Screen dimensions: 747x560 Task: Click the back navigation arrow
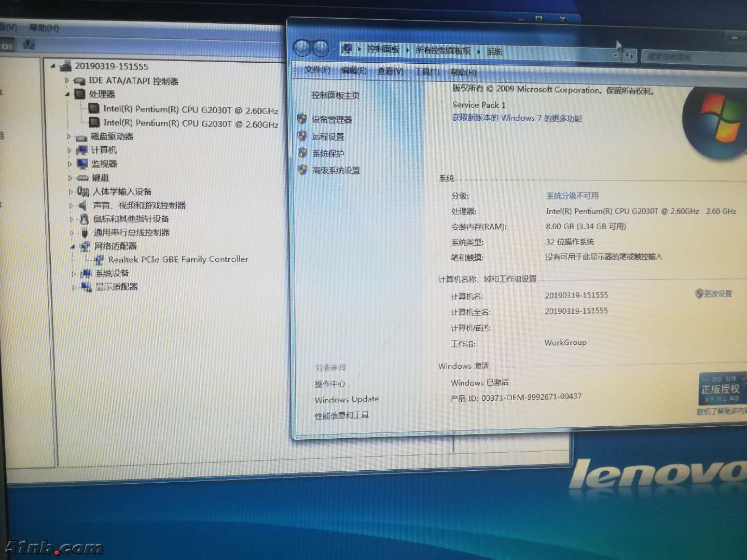303,49
